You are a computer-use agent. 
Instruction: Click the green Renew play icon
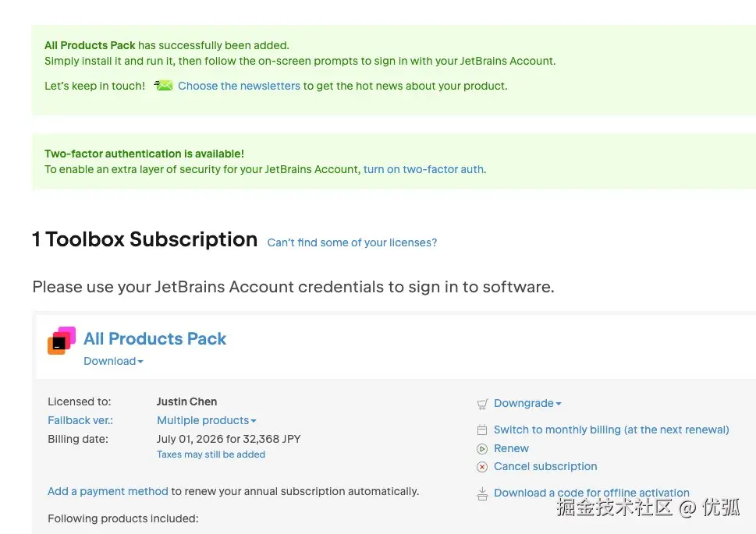click(x=482, y=449)
